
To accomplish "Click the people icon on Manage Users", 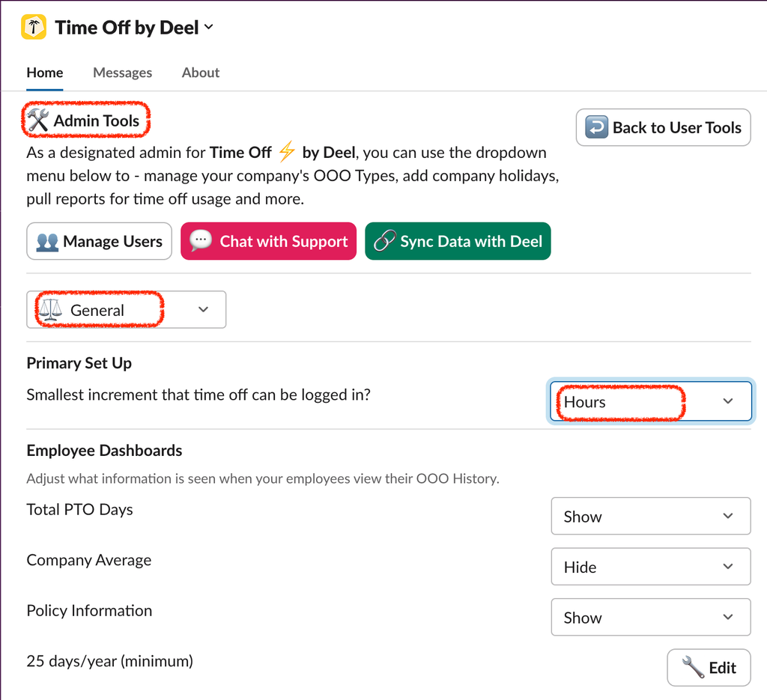I will 47,241.
